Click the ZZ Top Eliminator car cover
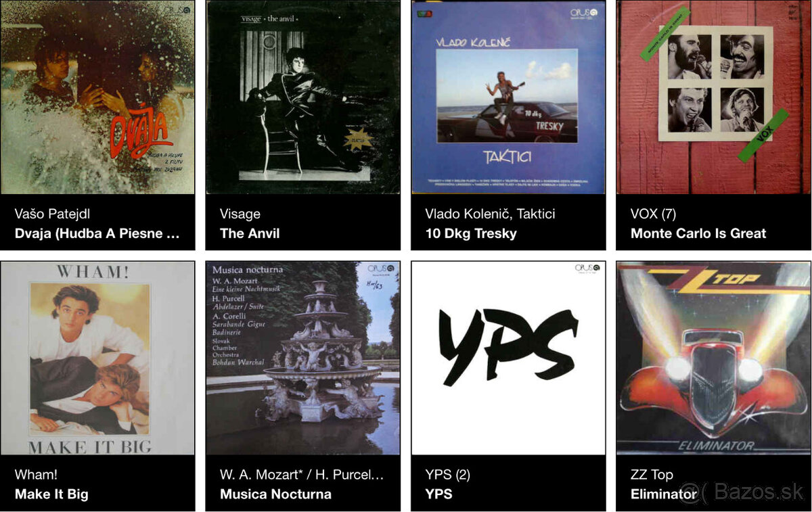812x512 pixels. [x=714, y=358]
